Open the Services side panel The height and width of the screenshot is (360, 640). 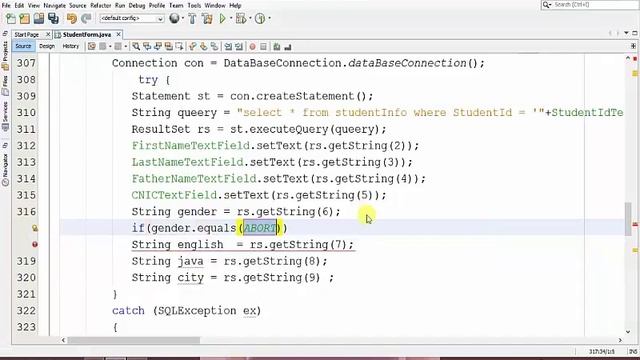5,116
